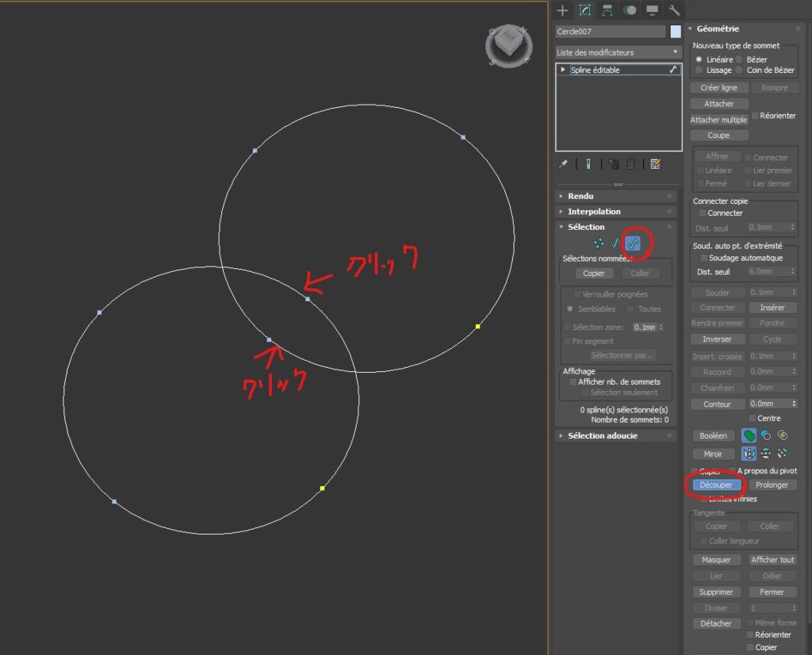Viewport: 812px width, 655px height.
Task: Check Afficher nb. de sommets
Action: (x=573, y=381)
